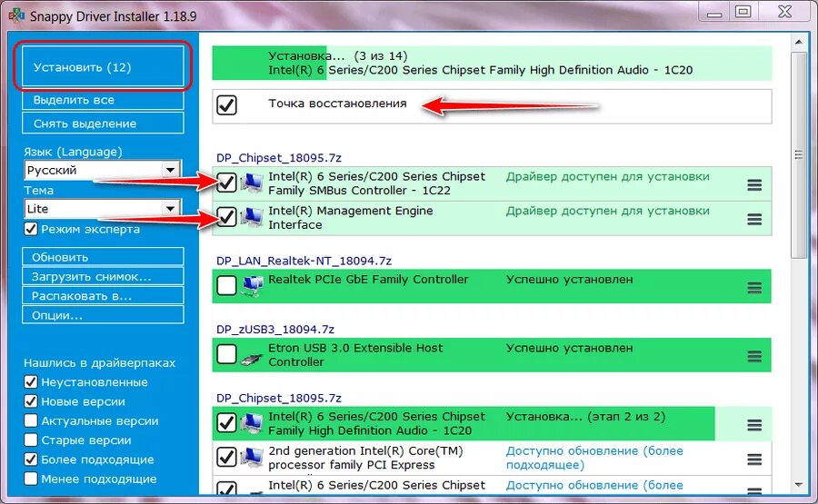Click scrollbar down arrow of driver list
The image size is (818, 504).
pos(798,485)
